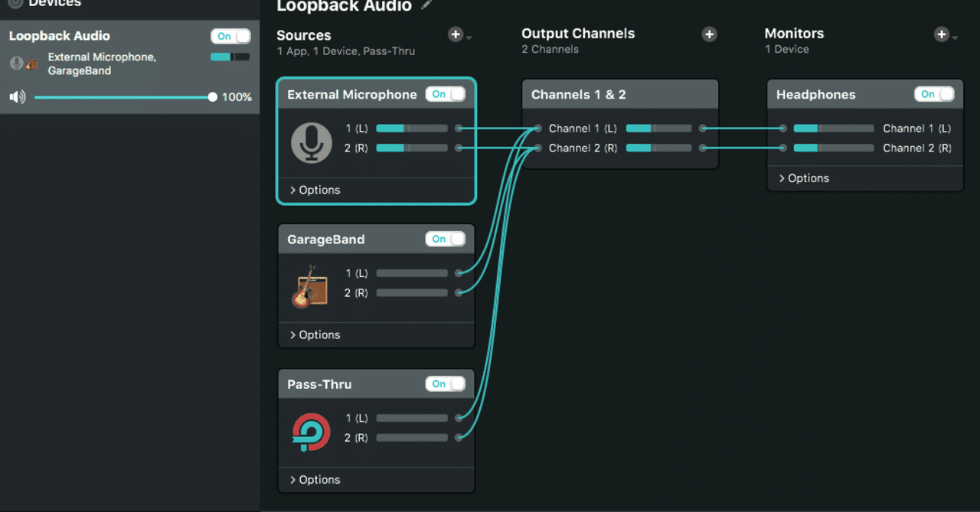The height and width of the screenshot is (512, 980).
Task: Add a new monitor with plus button
Action: pos(941,34)
